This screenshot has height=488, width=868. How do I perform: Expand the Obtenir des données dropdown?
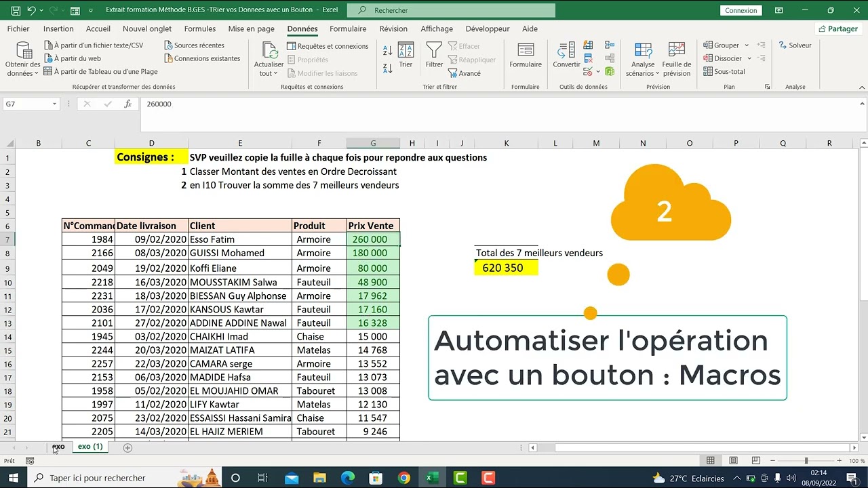(23, 60)
